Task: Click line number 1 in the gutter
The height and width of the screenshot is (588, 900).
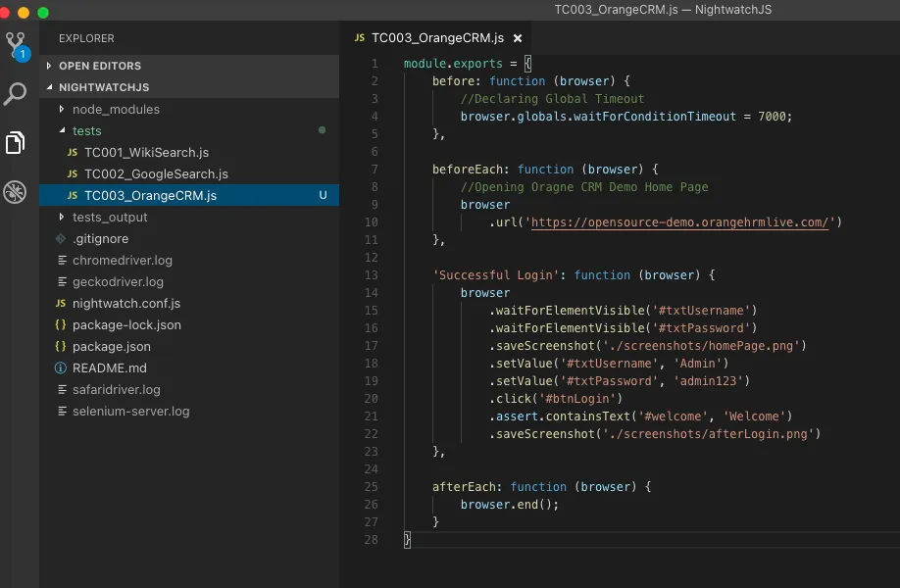Action: pyautogui.click(x=375, y=64)
